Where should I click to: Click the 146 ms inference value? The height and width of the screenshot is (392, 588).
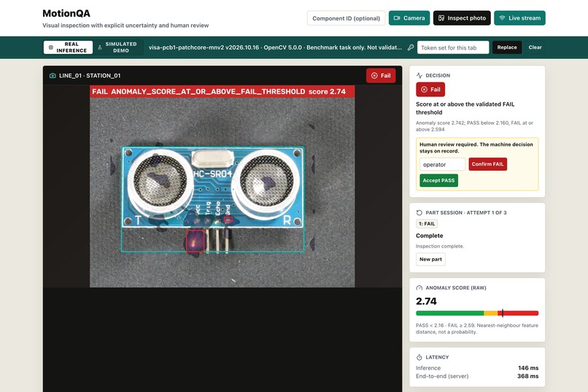528,368
